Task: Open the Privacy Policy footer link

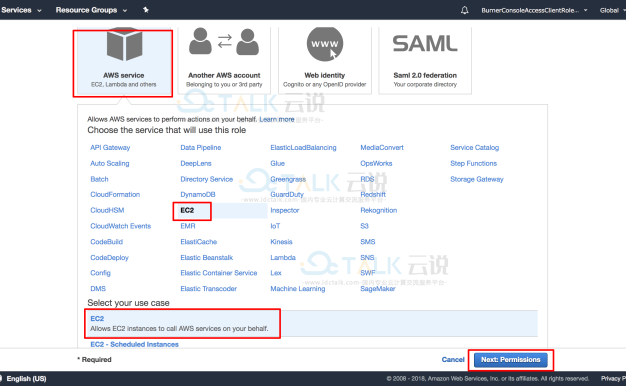Action: pyautogui.click(x=614, y=378)
